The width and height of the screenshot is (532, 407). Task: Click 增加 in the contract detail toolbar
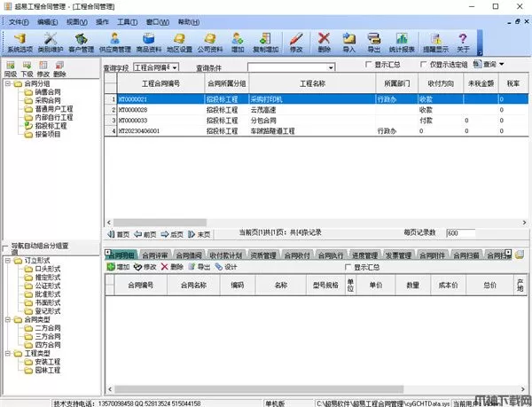[118, 267]
